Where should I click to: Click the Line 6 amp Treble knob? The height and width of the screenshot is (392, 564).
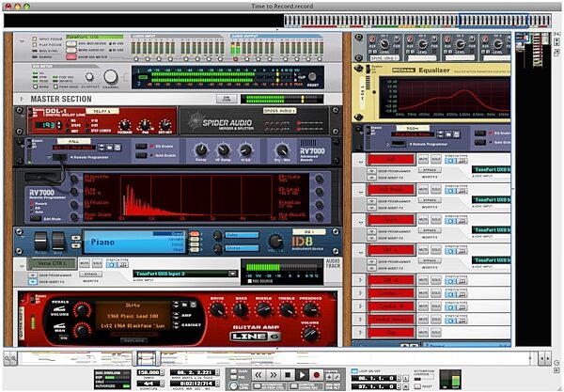click(287, 310)
